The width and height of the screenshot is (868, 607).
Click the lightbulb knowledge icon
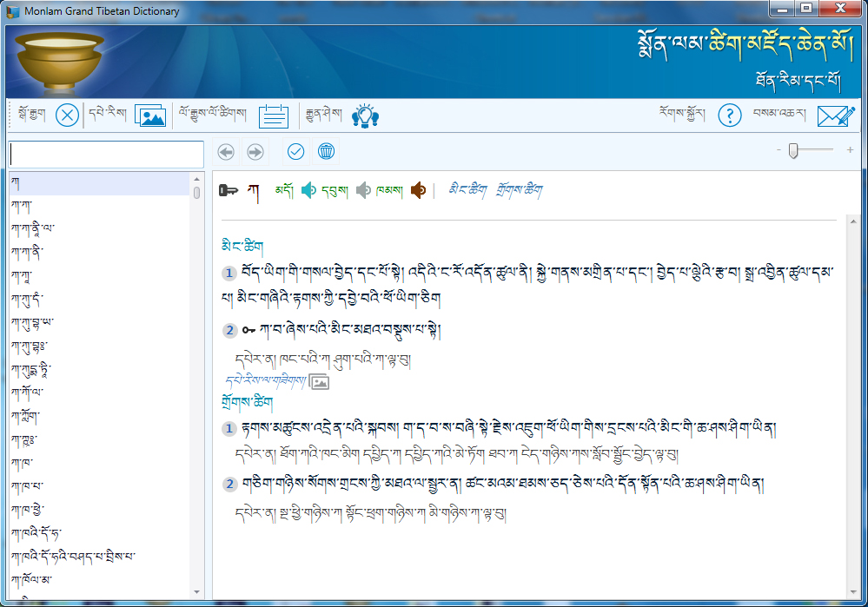pos(365,116)
